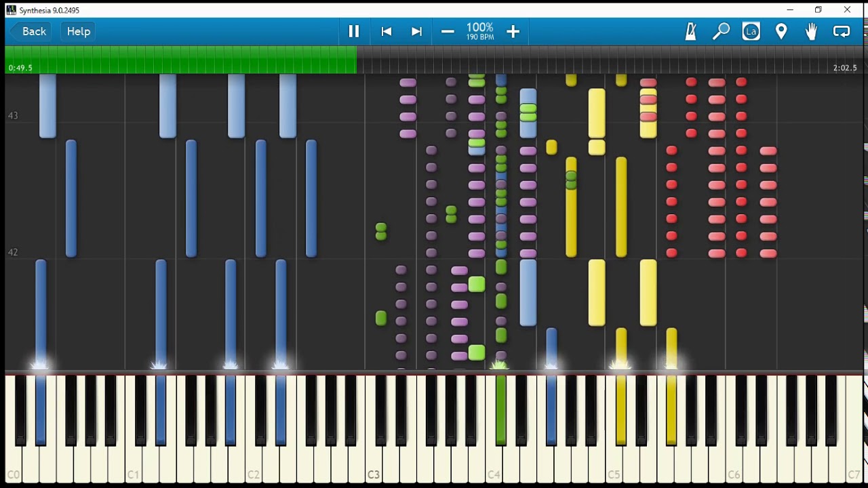Screen dimensions: 868x488
Task: Open the Help button
Action: pyautogui.click(x=79, y=31)
